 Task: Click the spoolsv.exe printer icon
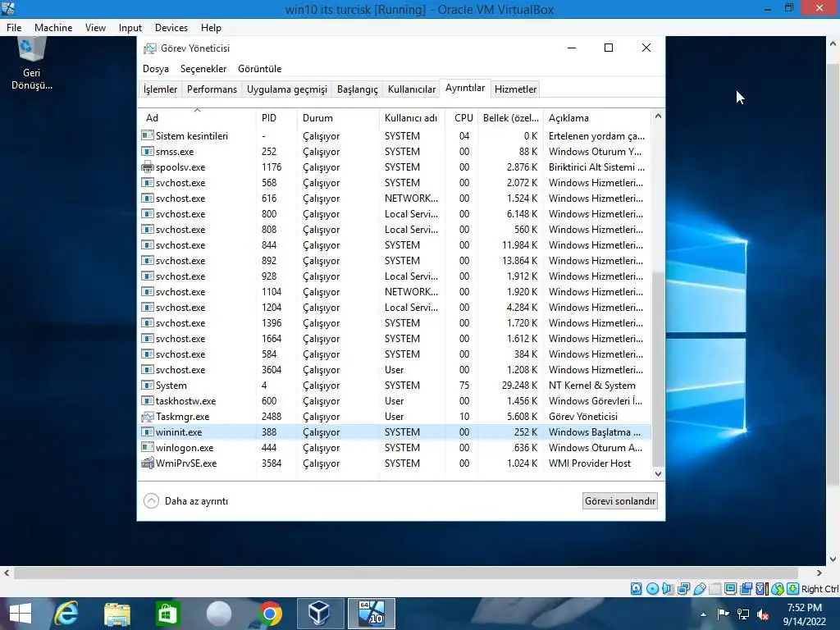pos(148,167)
